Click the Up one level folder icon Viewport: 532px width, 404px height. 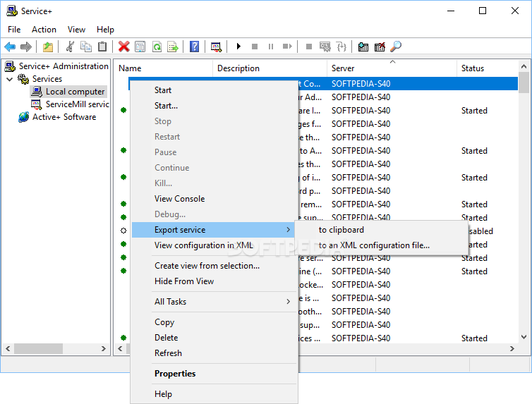(x=47, y=47)
